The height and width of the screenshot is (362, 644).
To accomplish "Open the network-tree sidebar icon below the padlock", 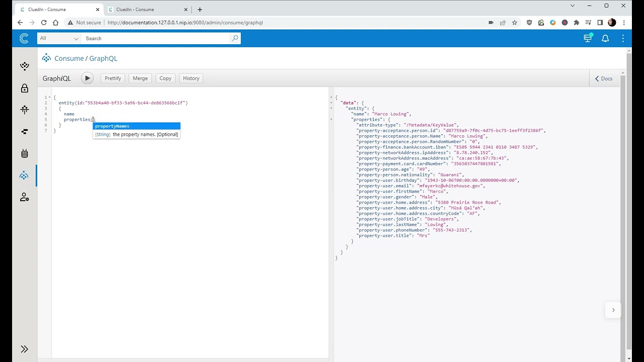I will coord(24,110).
